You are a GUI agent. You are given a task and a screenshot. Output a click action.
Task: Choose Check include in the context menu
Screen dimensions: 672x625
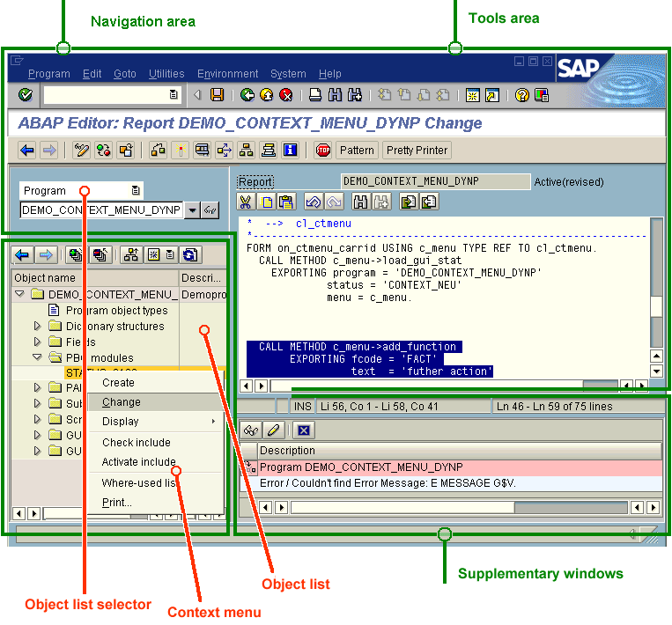point(156,443)
